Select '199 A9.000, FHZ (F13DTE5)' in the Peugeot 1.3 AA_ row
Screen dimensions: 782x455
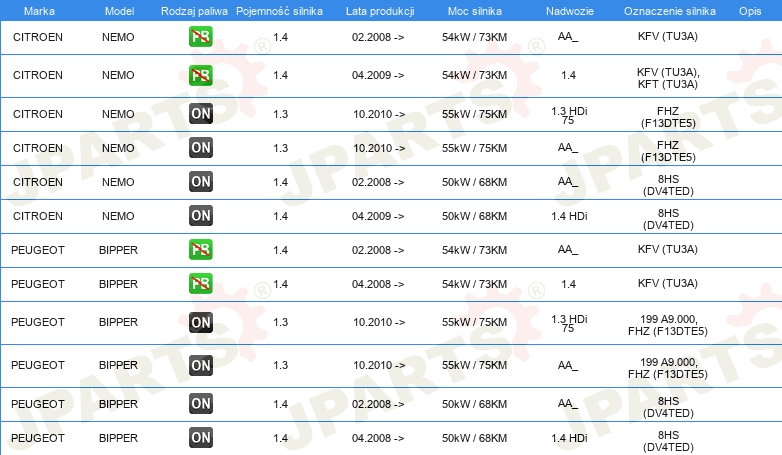click(x=668, y=368)
